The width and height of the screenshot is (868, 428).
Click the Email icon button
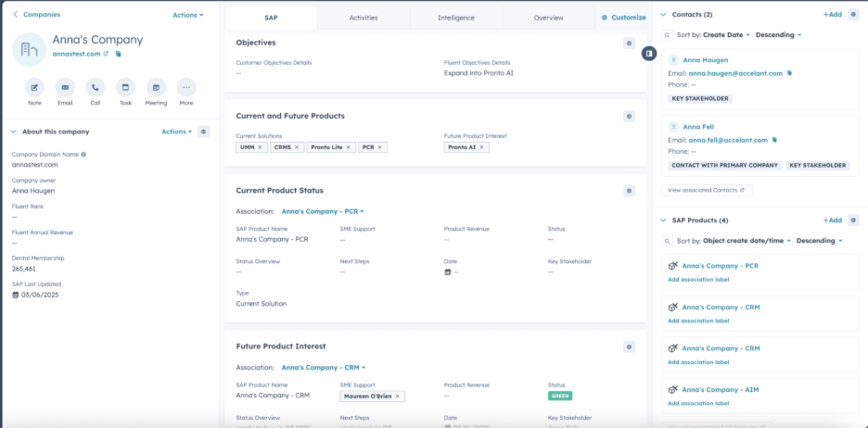tap(65, 87)
